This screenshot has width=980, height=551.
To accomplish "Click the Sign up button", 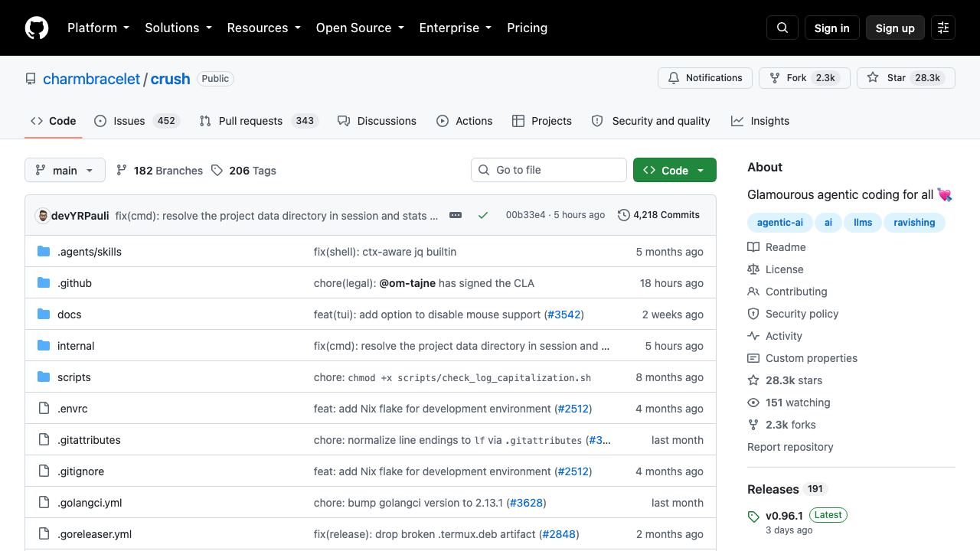I will pos(895,28).
